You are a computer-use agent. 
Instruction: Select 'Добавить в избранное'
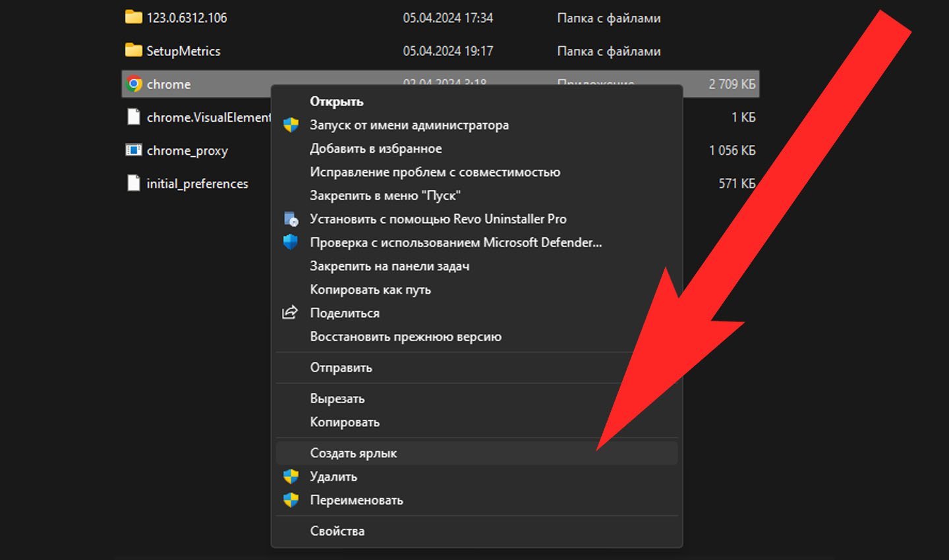[376, 149]
